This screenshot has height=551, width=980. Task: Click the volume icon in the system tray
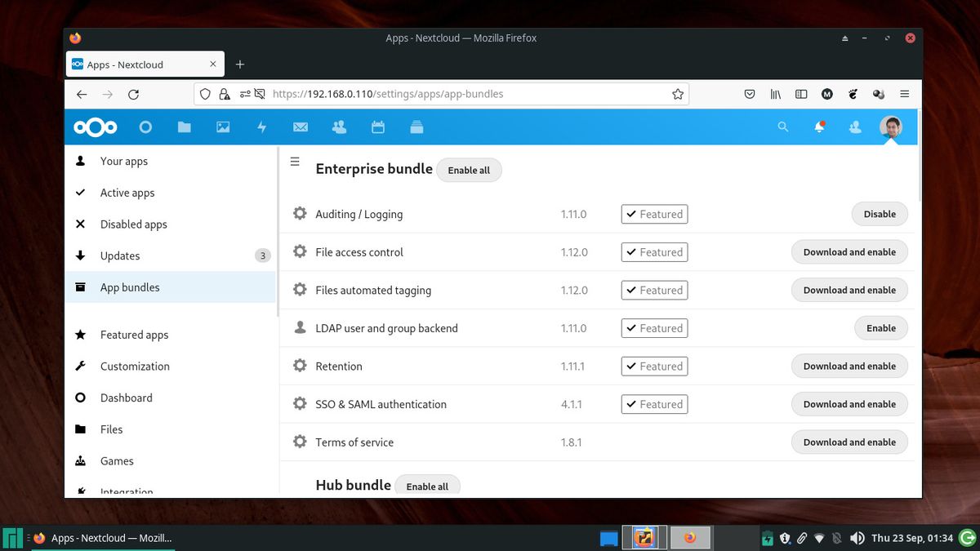click(x=857, y=538)
